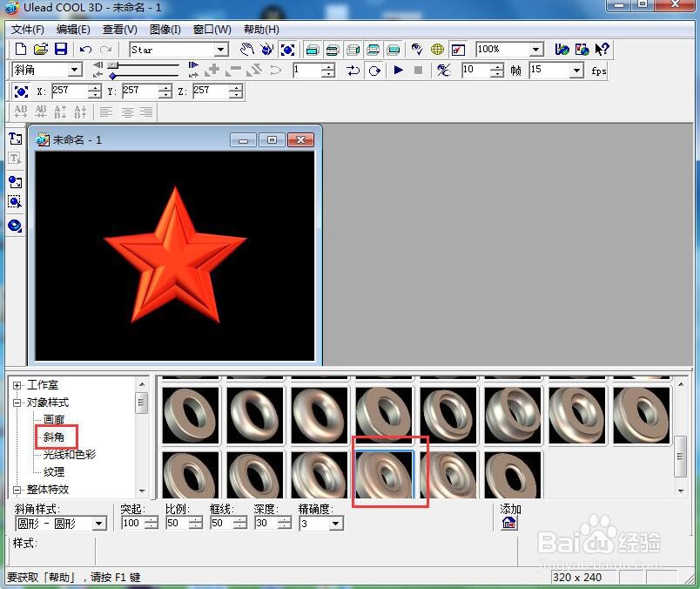
Task: Open the 窗口(W) menu
Action: coord(212,30)
